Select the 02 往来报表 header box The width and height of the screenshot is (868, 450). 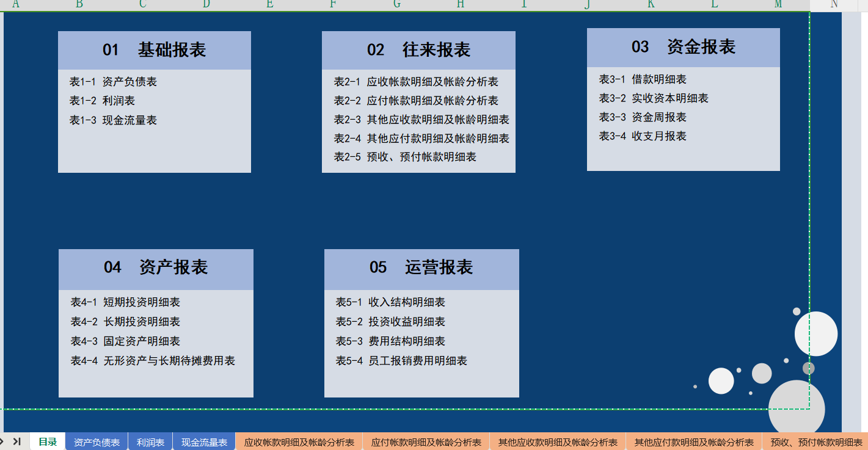pyautogui.click(x=418, y=50)
